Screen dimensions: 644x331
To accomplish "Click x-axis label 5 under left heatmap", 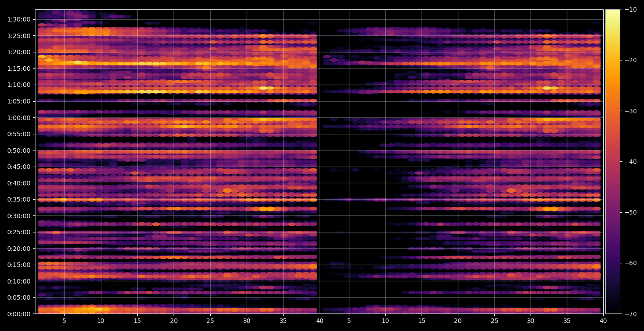I will (64, 321).
